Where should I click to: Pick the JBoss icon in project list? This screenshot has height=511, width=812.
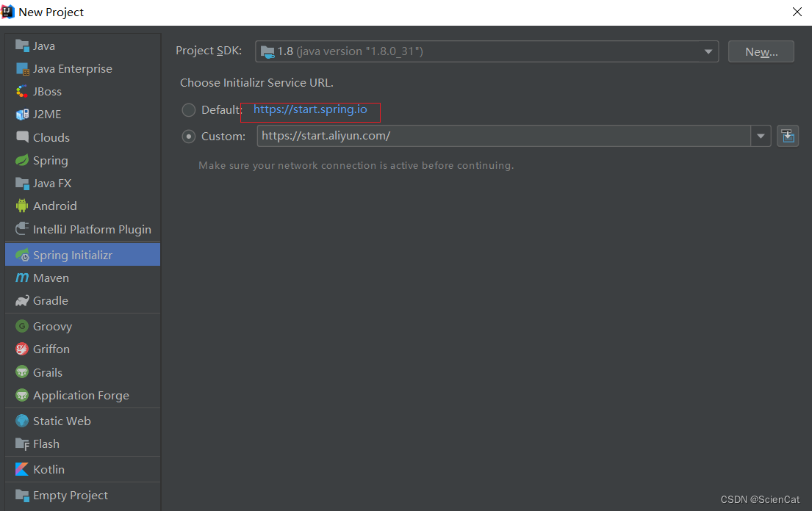22,92
